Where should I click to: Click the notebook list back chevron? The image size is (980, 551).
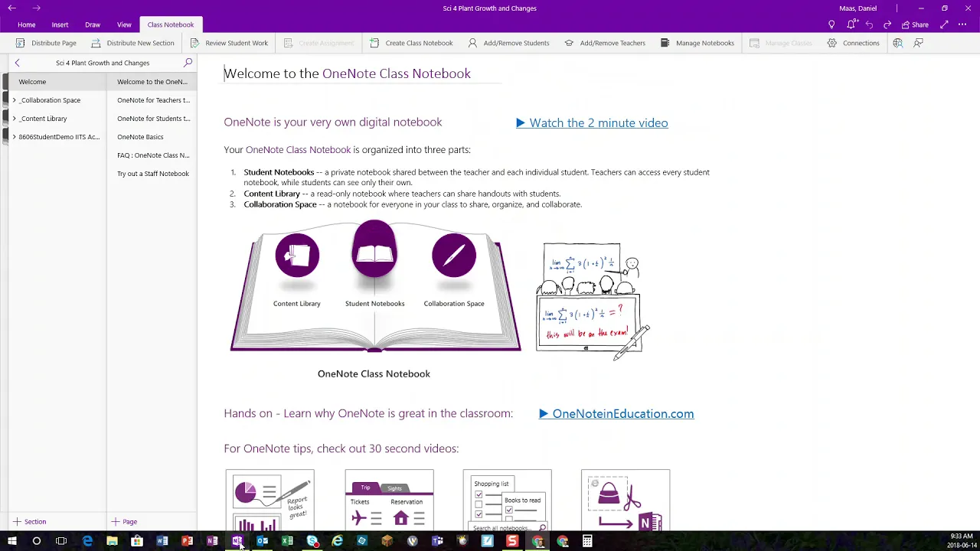pos(17,63)
